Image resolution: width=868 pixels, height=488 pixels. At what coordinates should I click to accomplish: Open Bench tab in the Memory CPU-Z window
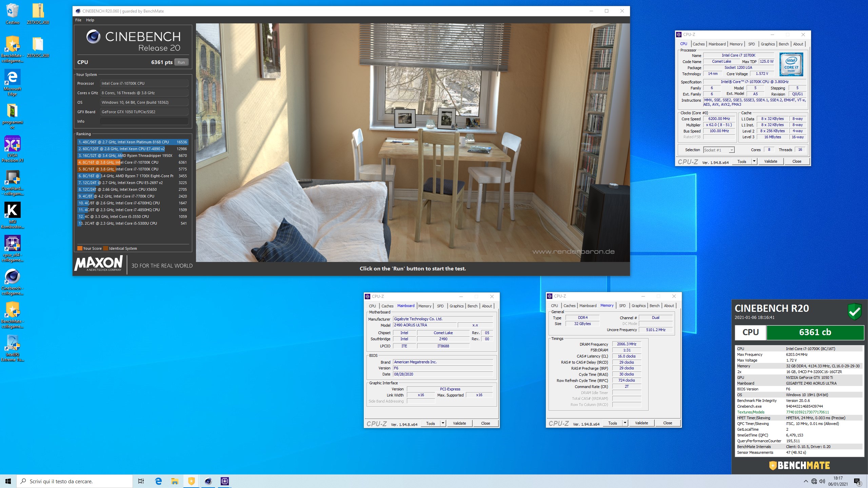(x=654, y=306)
